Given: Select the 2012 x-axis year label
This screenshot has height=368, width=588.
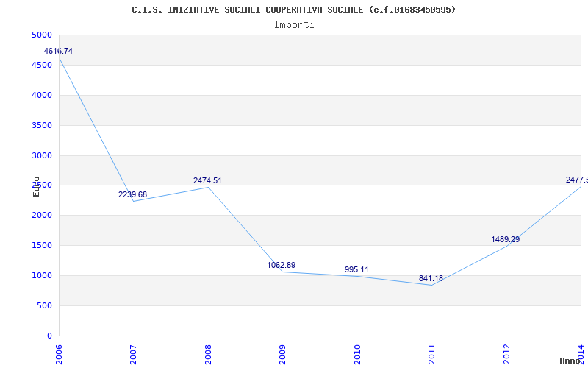Looking at the screenshot, I should tap(506, 354).
